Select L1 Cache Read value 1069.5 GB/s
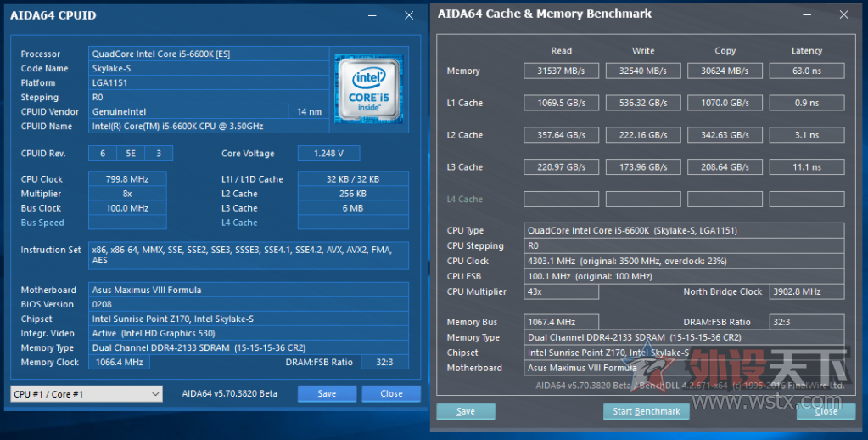This screenshot has width=868, height=440. point(562,103)
